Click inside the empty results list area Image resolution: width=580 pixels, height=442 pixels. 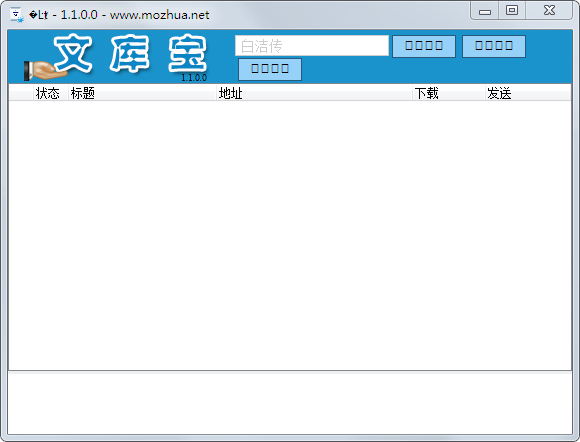(x=290, y=235)
